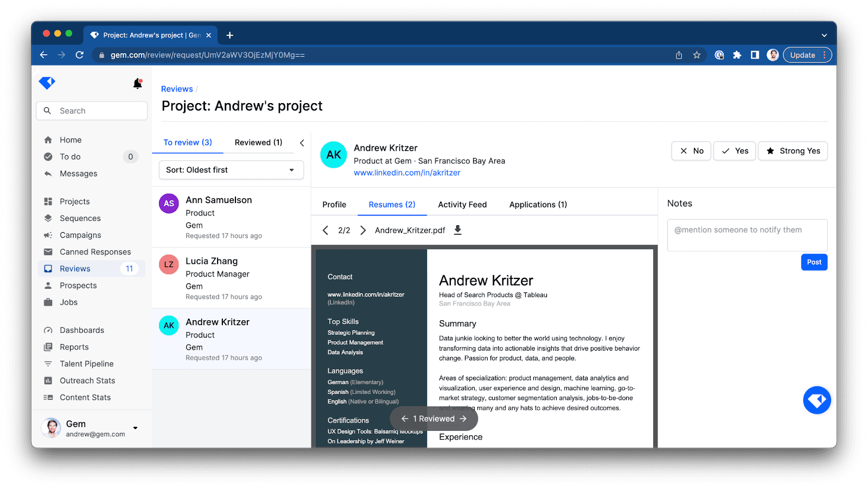The height and width of the screenshot is (489, 868).
Task: Open the notification bell
Action: (x=137, y=83)
